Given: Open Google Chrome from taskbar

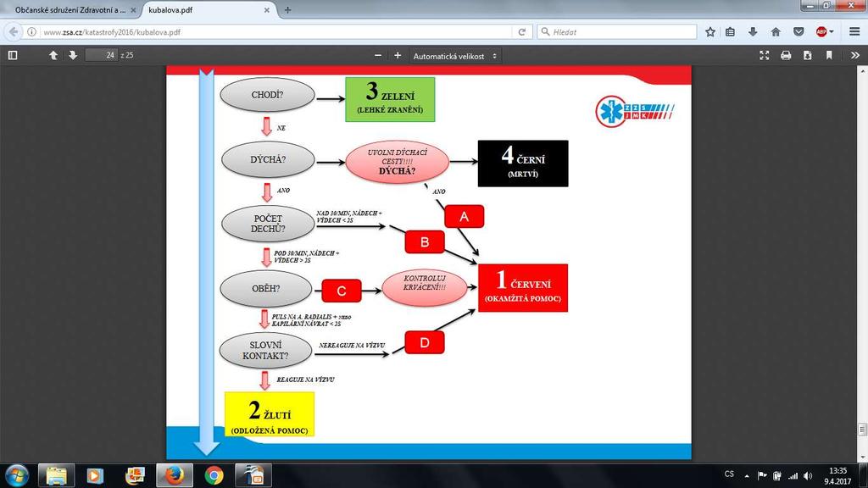Looking at the screenshot, I should click(214, 475).
